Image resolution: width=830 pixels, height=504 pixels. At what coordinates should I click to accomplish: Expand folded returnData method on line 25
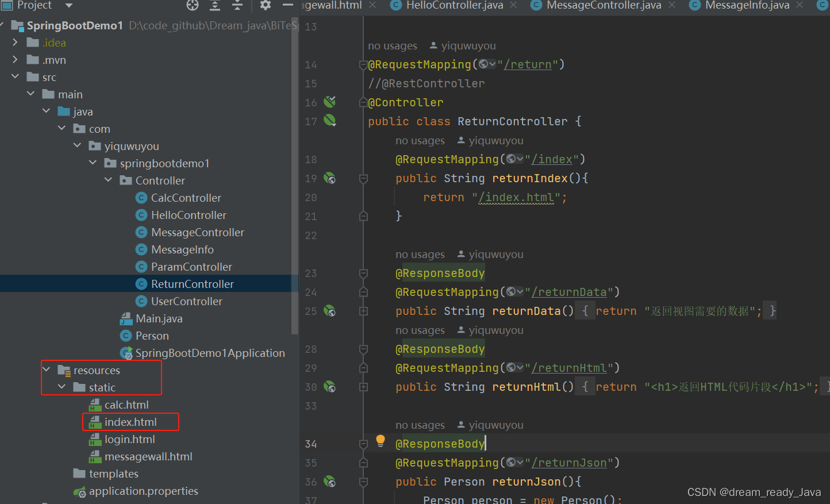[x=363, y=311]
